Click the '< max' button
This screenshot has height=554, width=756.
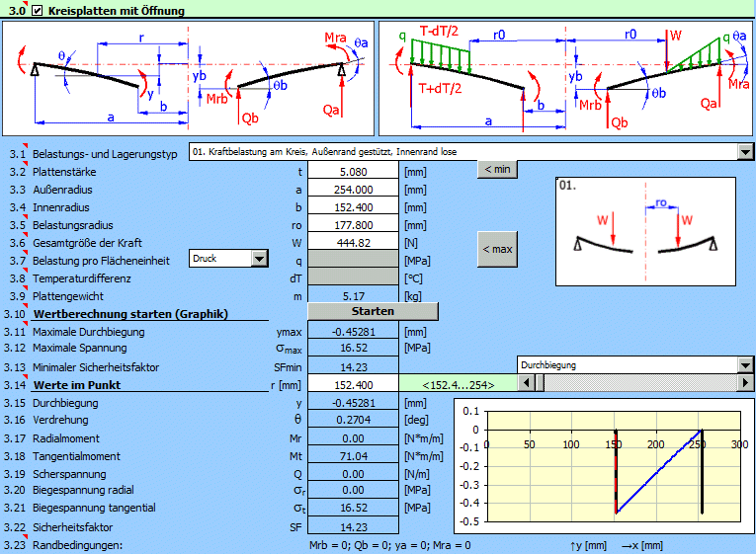point(496,249)
